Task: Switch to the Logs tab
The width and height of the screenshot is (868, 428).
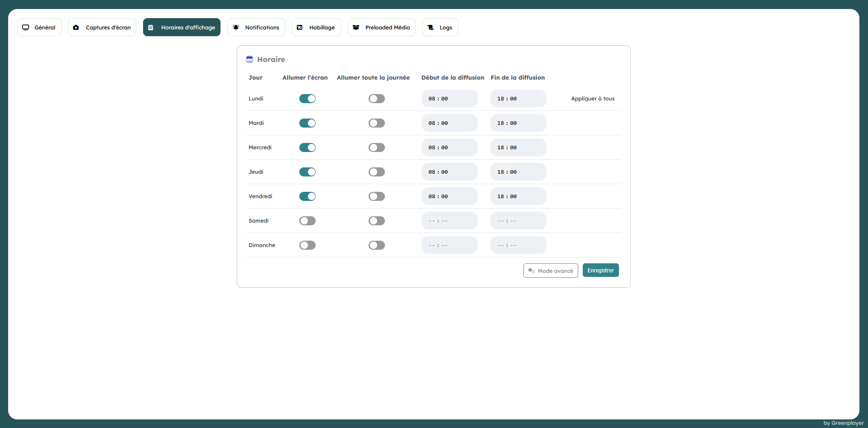Action: coord(441,28)
